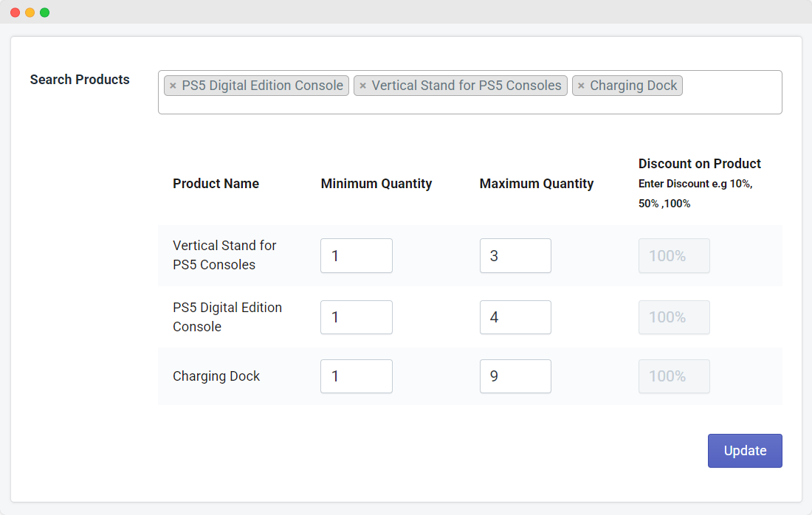Select 'Charging Dock' tag text in search
Viewport: 812px width, 515px height.
633,86
